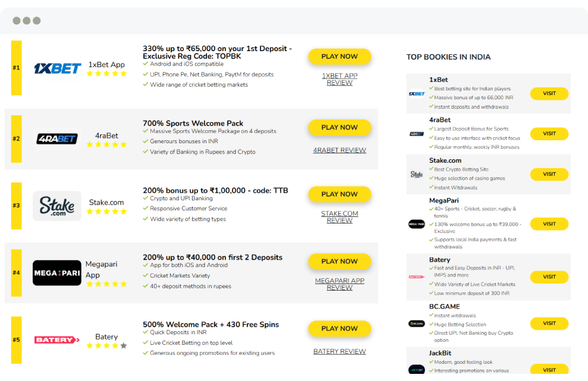Open the 4RABET REVIEW link
The width and height of the screenshot is (588, 381).
coord(339,150)
